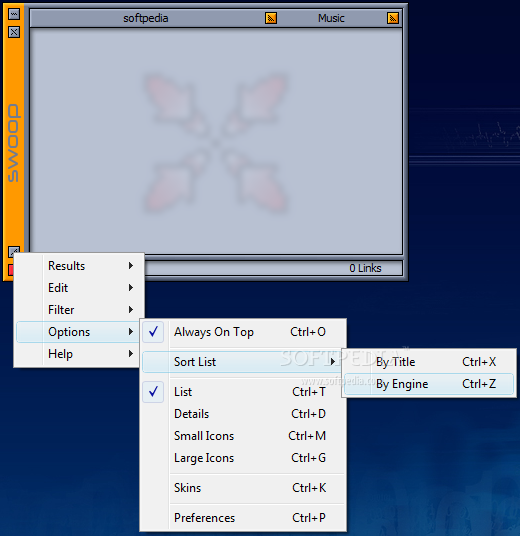
Task: Toggle the Always On Top option
Action: (243, 332)
